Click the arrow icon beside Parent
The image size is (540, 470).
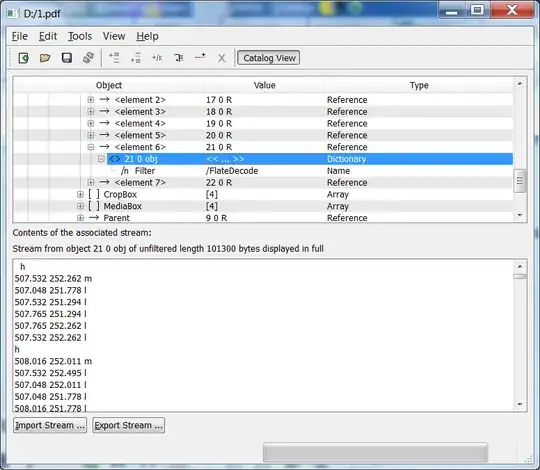click(94, 218)
